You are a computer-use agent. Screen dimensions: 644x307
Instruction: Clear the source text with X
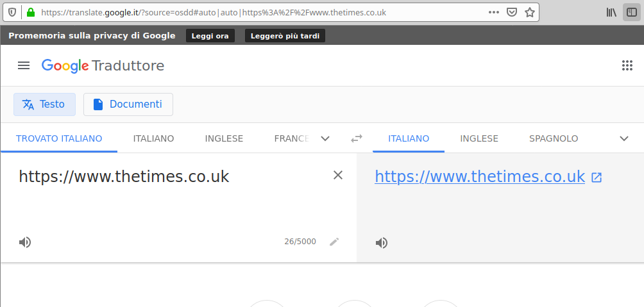point(337,175)
